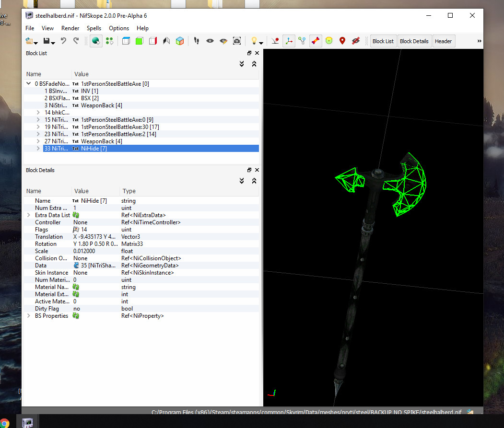Expand the 27 NiTri... WeaponBack block
This screenshot has height=428, width=504.
tap(38, 141)
